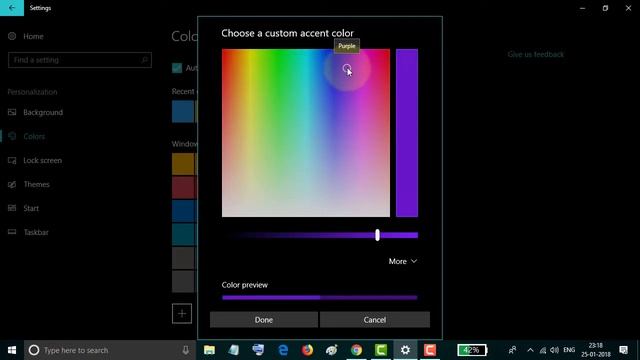Pick the yellow Windows color swatch
This screenshot has width=640, height=360.
(x=183, y=164)
